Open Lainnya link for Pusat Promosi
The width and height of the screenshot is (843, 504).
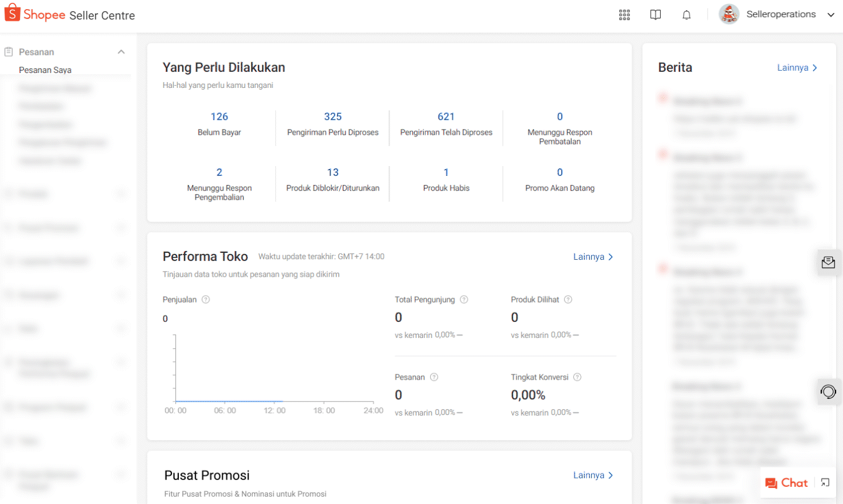593,475
